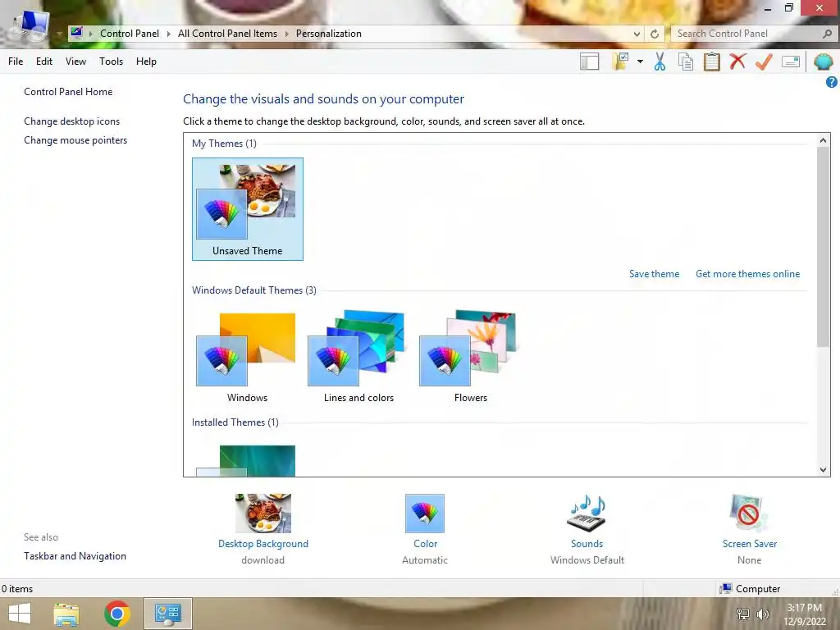Click Control Panel in the breadcrumb
This screenshot has width=840, height=630.
click(x=130, y=33)
